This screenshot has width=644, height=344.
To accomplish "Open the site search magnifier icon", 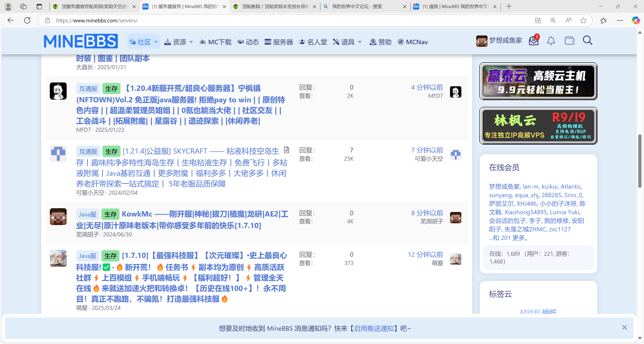I will click(587, 40).
